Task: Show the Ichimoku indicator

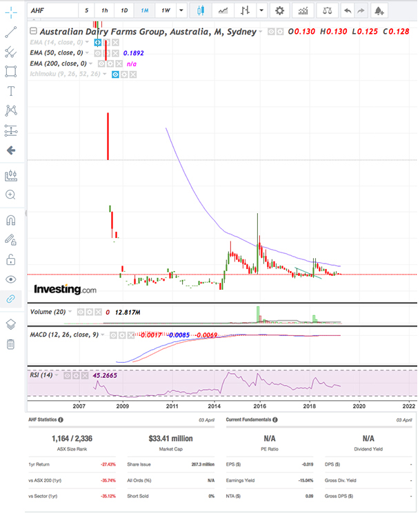Action: pyautogui.click(x=115, y=75)
